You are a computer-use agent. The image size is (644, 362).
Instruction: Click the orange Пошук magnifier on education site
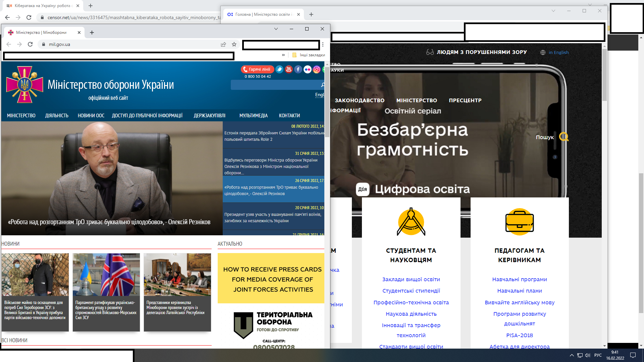[x=564, y=137]
